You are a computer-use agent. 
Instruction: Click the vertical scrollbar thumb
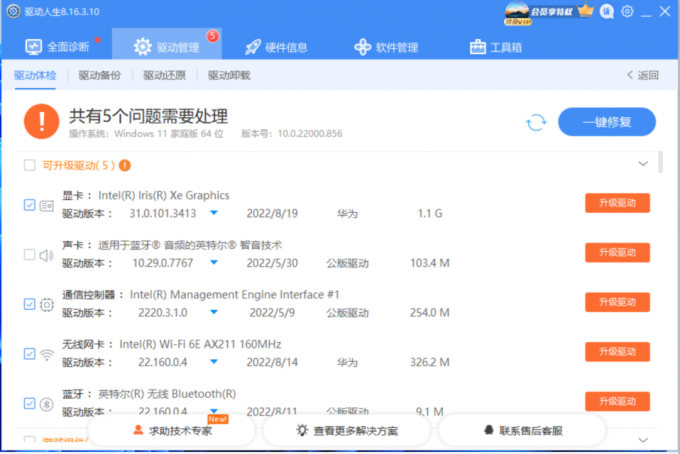660,162
